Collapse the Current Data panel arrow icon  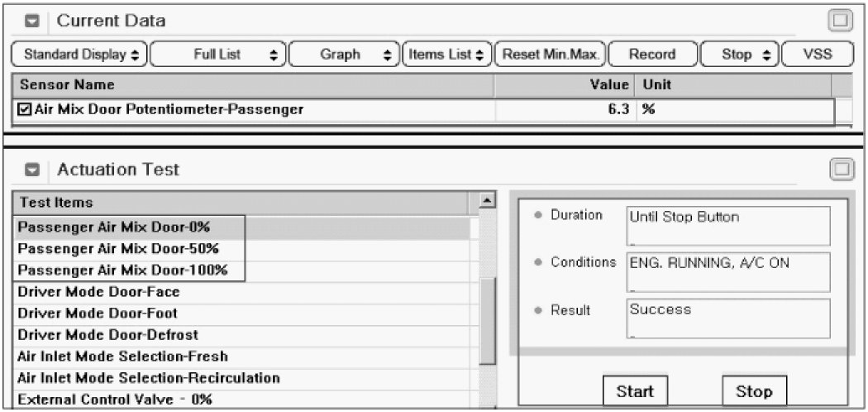point(33,20)
